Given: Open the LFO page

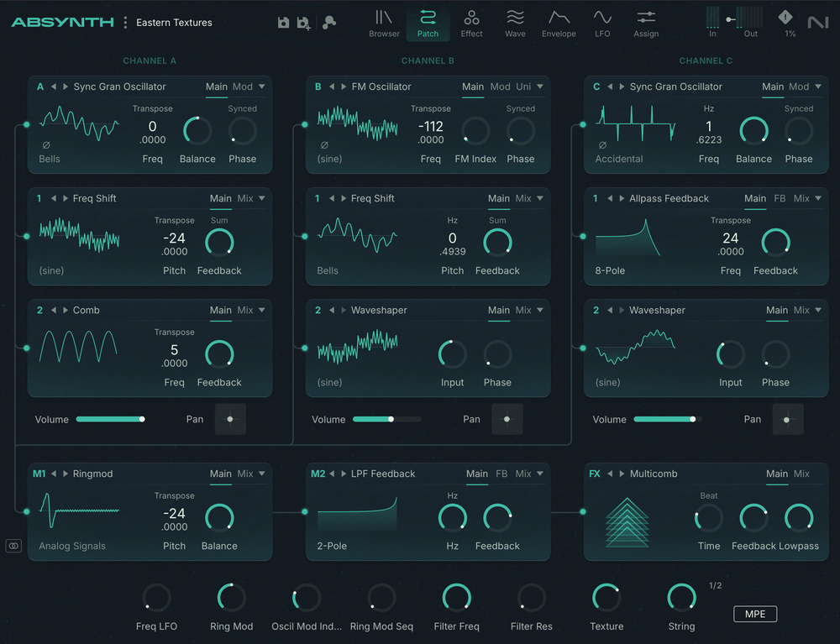Looking at the screenshot, I should (x=602, y=24).
